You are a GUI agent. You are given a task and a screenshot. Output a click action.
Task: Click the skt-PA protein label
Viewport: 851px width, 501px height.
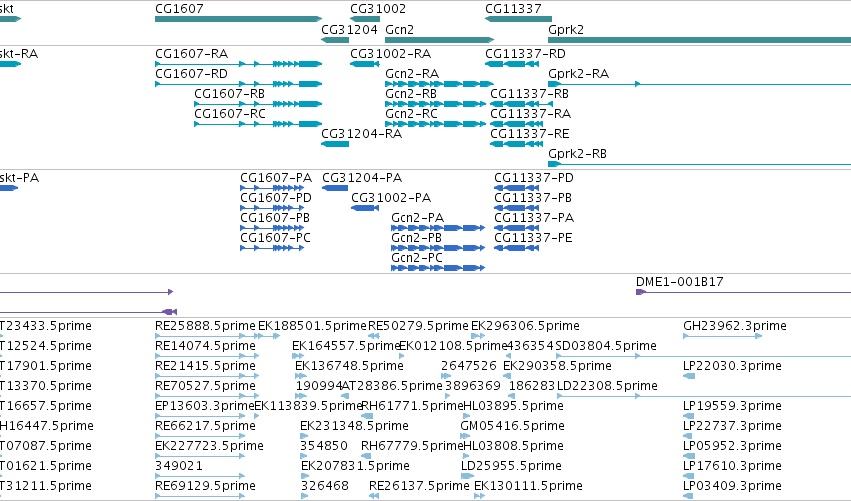[x=19, y=178]
